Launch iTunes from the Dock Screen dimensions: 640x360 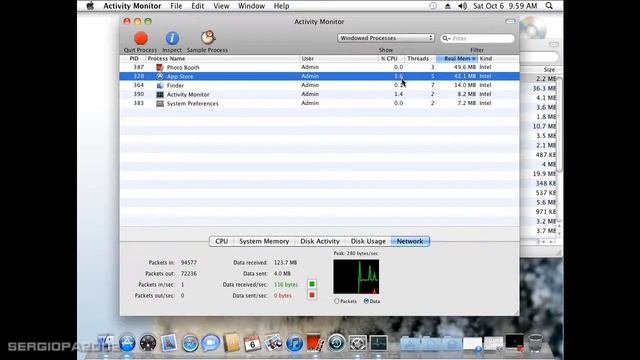coord(294,343)
